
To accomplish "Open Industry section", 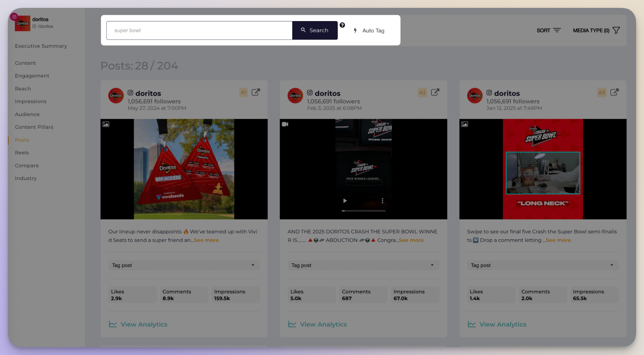I will click(26, 178).
